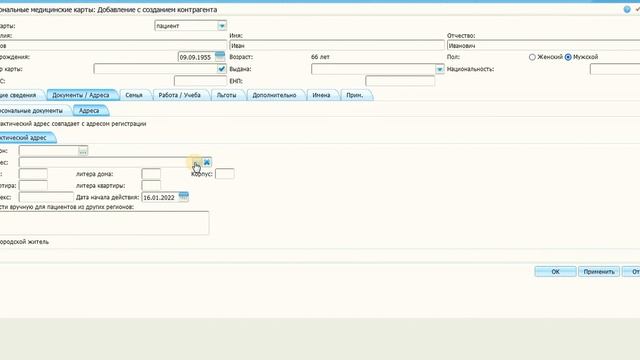The height and width of the screenshot is (360, 640).
Task: Open the Работа / Учеба tab
Action: pyautogui.click(x=180, y=95)
